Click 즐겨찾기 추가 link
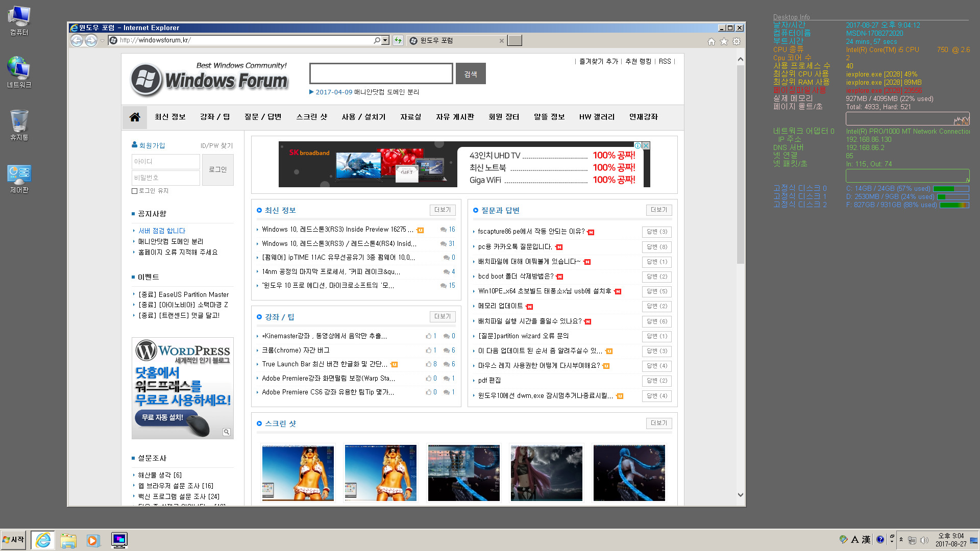980x551 pixels. coord(598,61)
